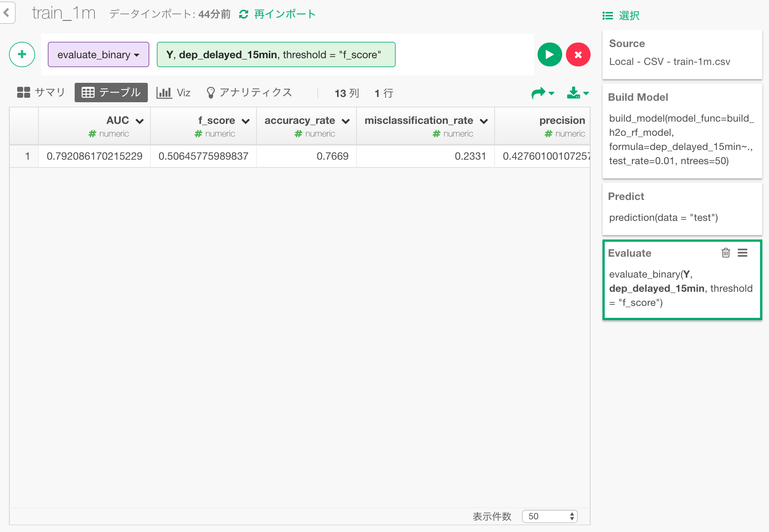Open the アナリティクス tab

click(249, 93)
